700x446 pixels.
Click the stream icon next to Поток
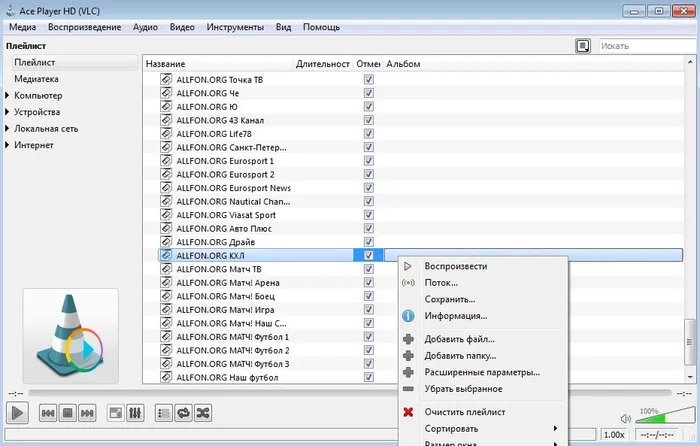coord(408,283)
